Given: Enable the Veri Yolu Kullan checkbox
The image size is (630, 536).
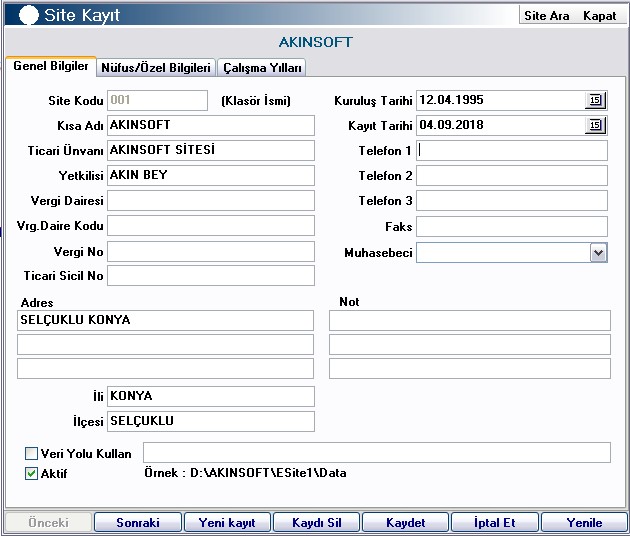Looking at the screenshot, I should (31, 454).
